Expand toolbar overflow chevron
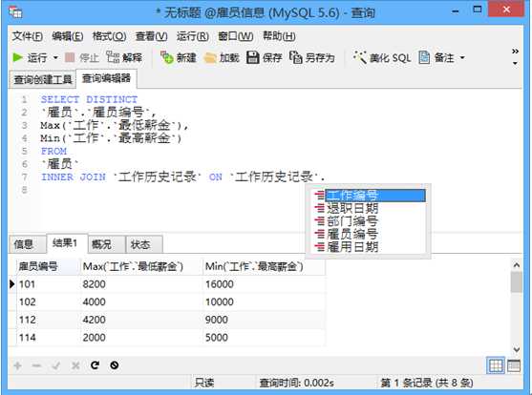 [x=515, y=52]
